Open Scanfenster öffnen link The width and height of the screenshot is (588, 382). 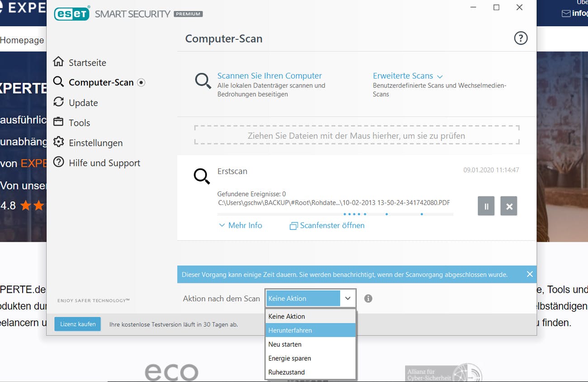[327, 225]
